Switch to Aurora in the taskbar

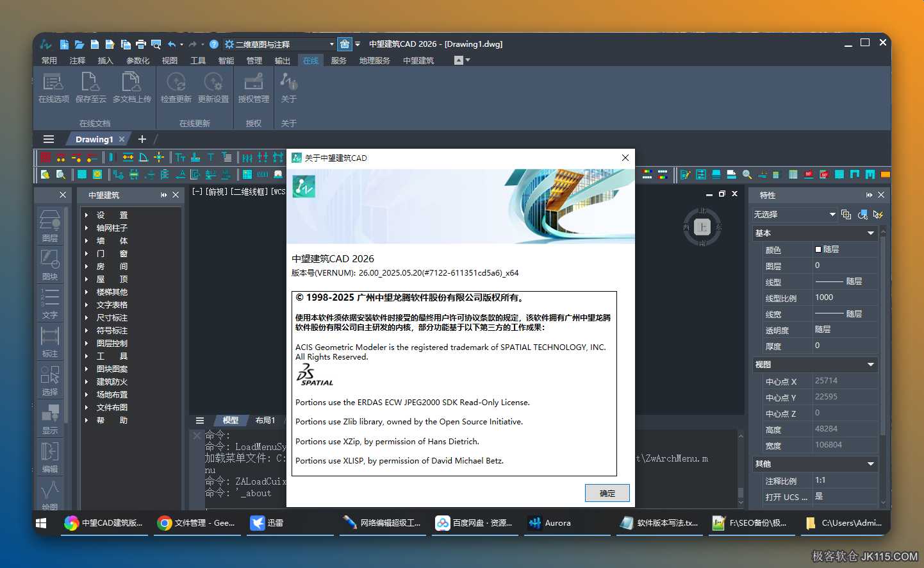pos(567,523)
